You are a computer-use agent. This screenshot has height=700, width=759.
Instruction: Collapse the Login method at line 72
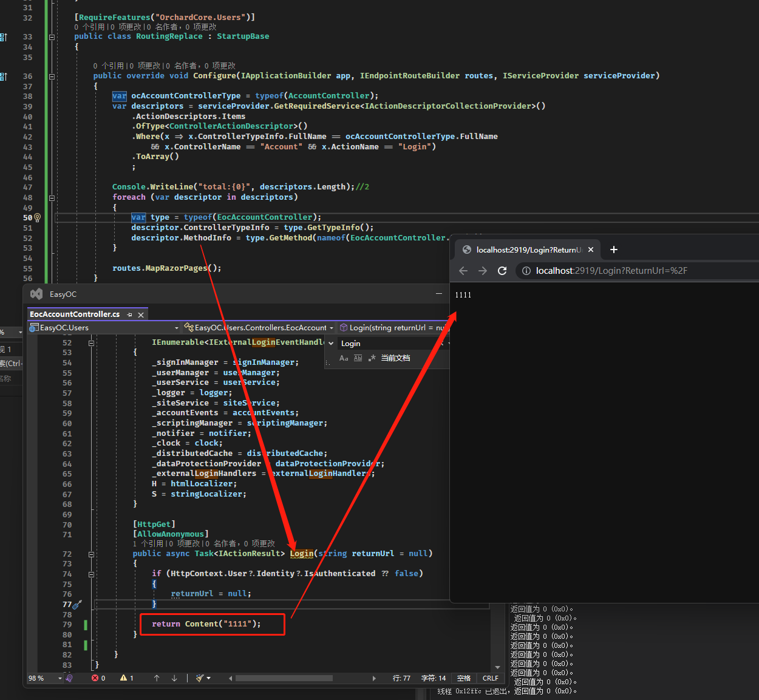point(91,554)
